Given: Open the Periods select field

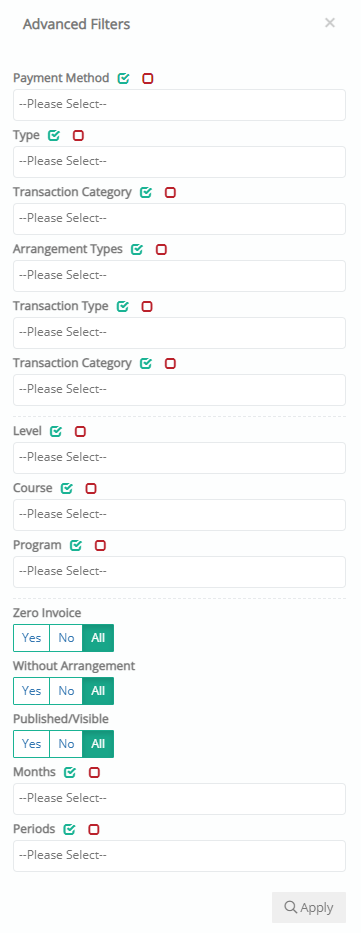Looking at the screenshot, I should (179, 856).
